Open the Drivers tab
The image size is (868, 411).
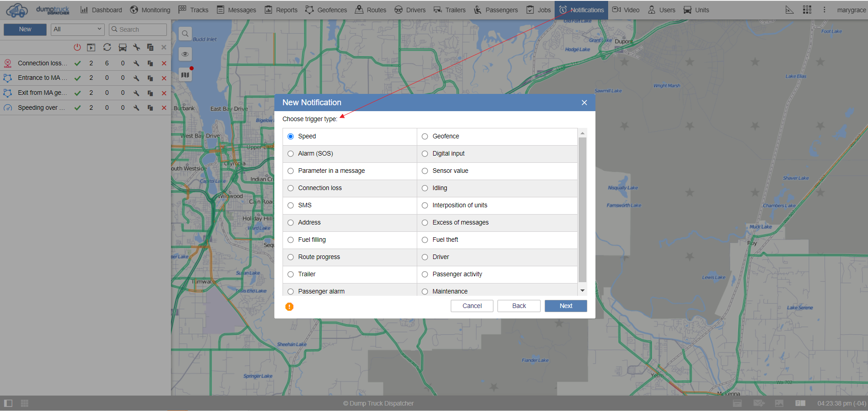click(x=410, y=10)
